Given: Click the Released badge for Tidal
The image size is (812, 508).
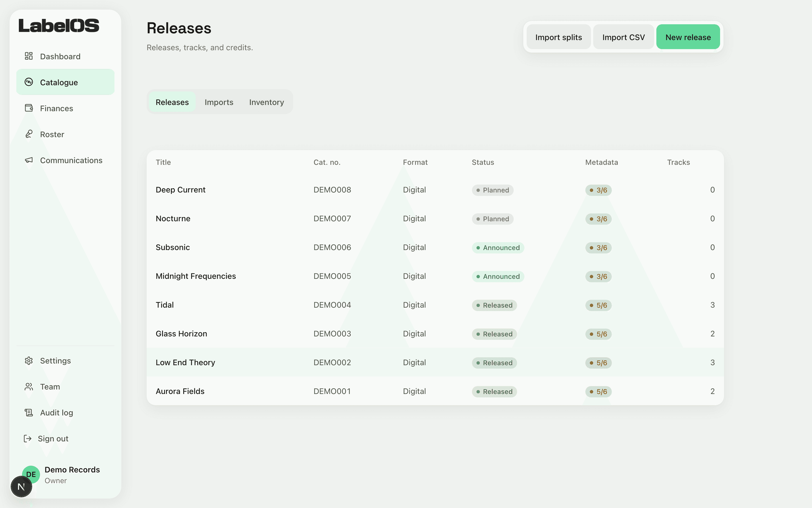Looking at the screenshot, I should point(494,305).
